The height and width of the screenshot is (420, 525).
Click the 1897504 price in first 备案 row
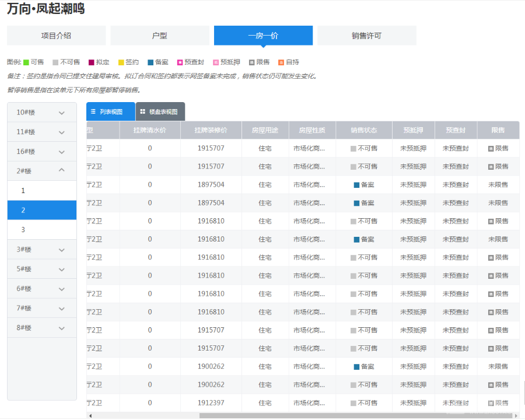(x=211, y=184)
